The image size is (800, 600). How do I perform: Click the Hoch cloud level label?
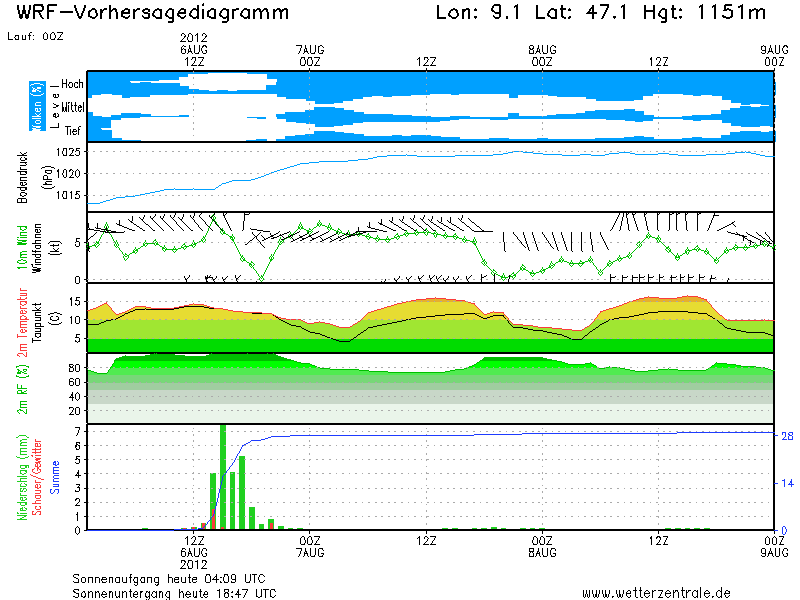tap(72, 83)
